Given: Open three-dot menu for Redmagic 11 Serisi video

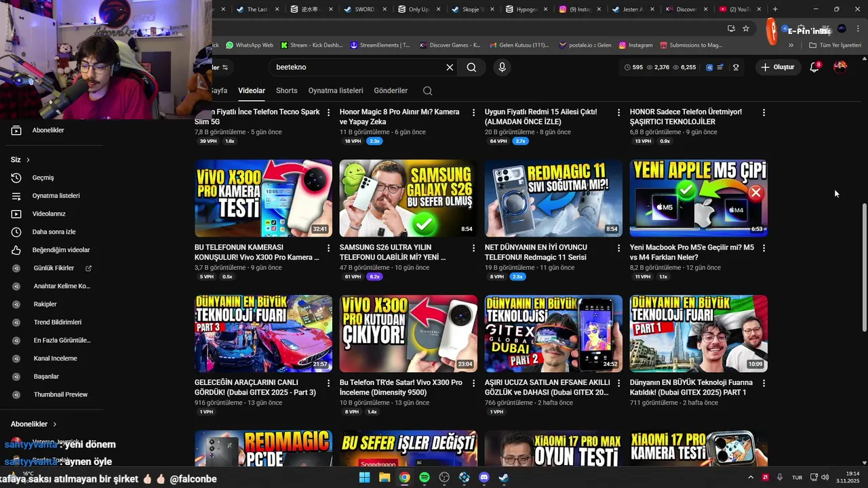Looking at the screenshot, I should (x=618, y=248).
